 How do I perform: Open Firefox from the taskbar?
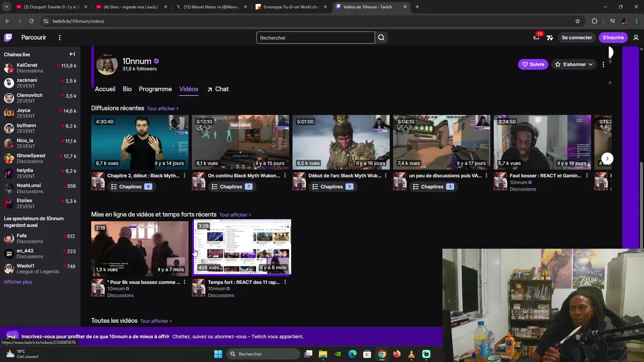tap(396, 354)
